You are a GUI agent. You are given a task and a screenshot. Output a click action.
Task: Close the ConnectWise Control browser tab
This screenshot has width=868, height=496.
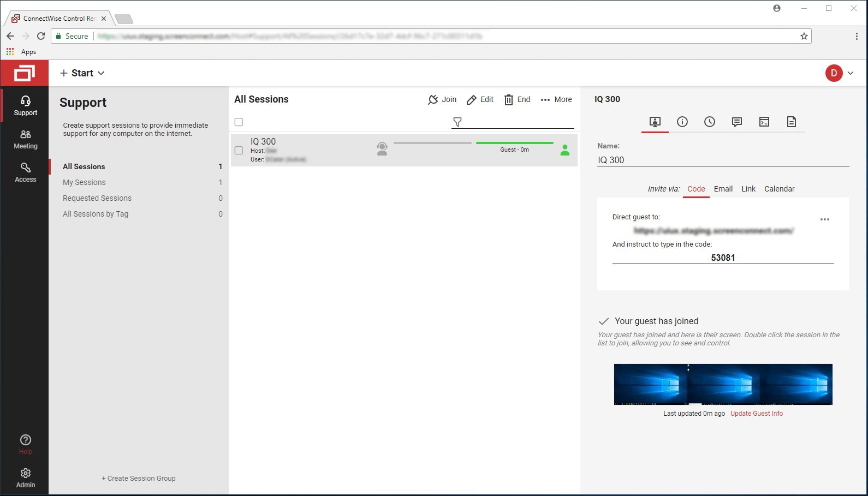pyautogui.click(x=104, y=19)
